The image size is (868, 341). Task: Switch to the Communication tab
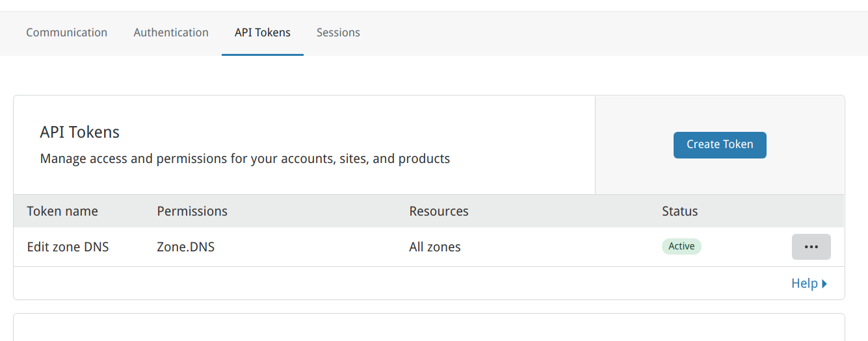(x=66, y=32)
